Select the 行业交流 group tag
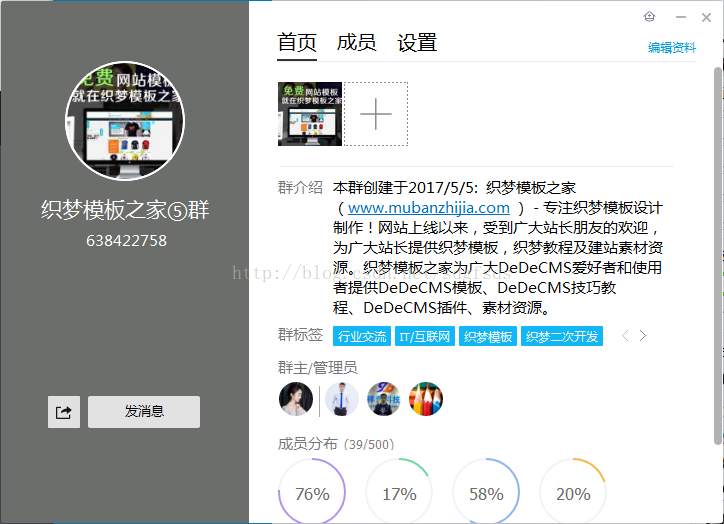This screenshot has width=724, height=524. click(362, 336)
